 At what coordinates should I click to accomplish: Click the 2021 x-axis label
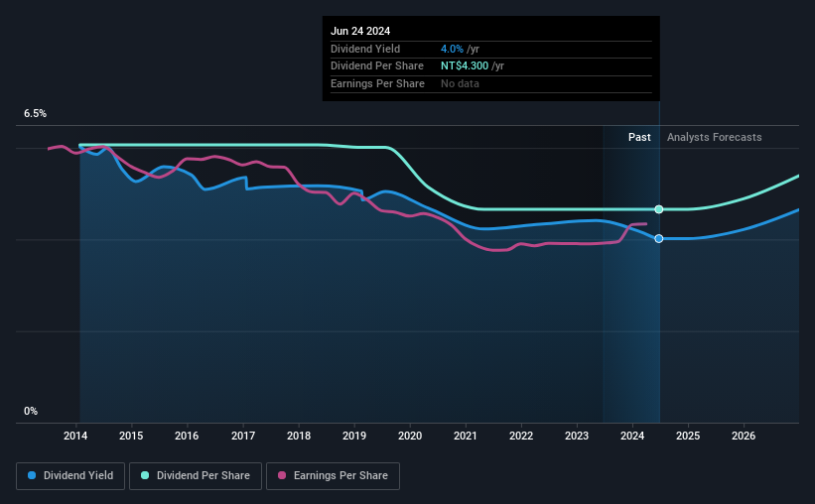466,436
